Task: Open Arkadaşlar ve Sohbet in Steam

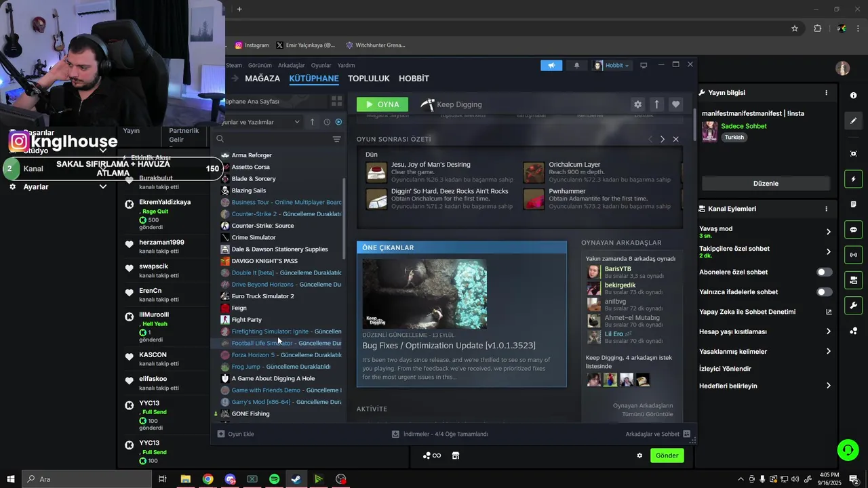Action: 658,434
